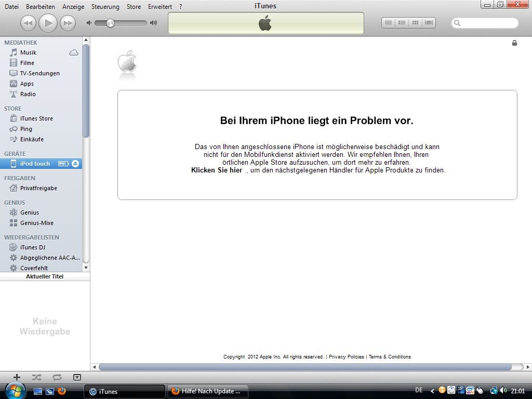Switch to grid view
The height and width of the screenshot is (399, 532).
(x=415, y=23)
